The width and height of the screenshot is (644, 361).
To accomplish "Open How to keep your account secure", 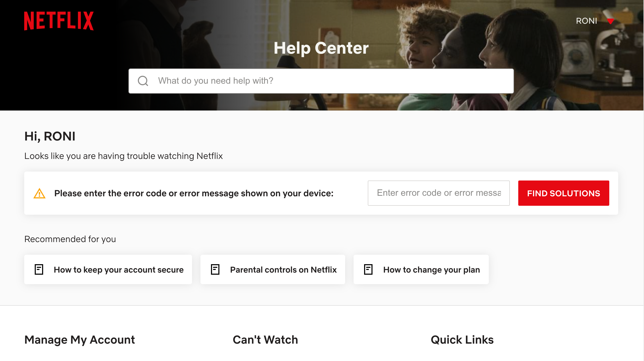I will 118,270.
